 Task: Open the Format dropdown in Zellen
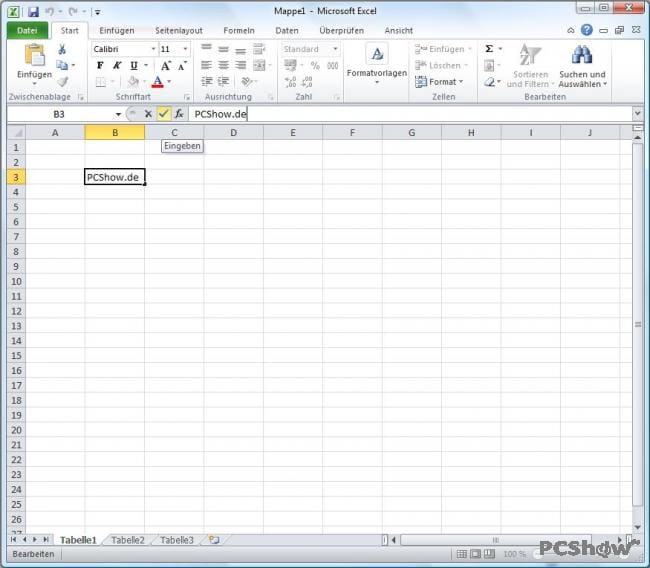[x=439, y=82]
